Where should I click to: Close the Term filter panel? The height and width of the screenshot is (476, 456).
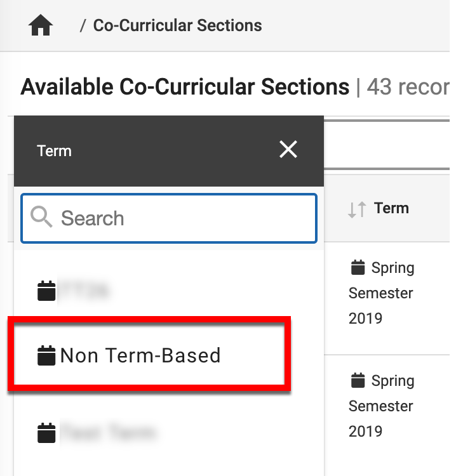pos(288,150)
